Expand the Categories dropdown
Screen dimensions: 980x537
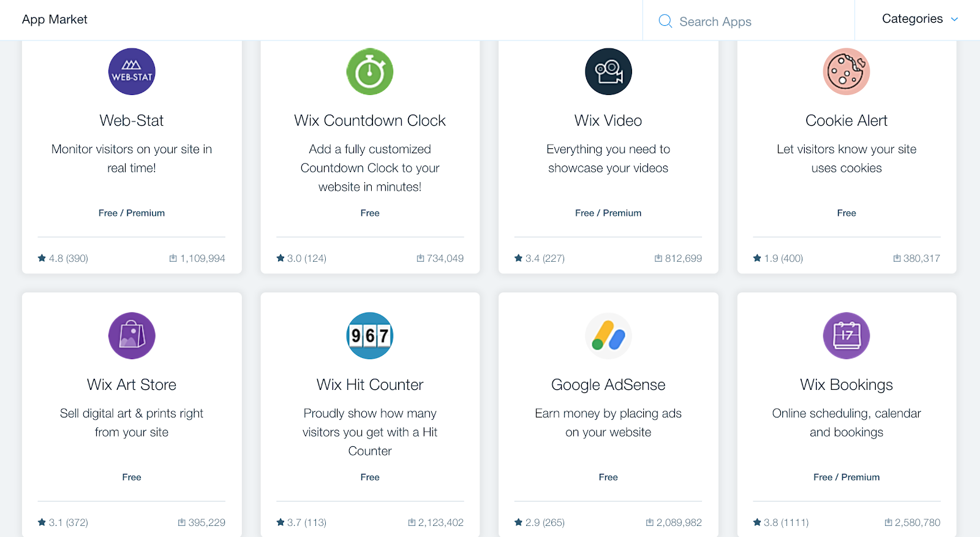coord(919,19)
